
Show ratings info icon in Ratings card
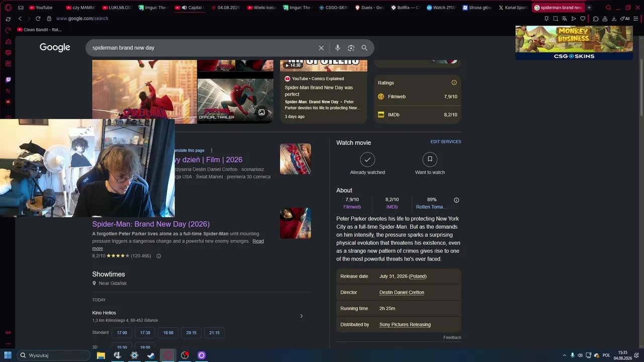pos(454,82)
